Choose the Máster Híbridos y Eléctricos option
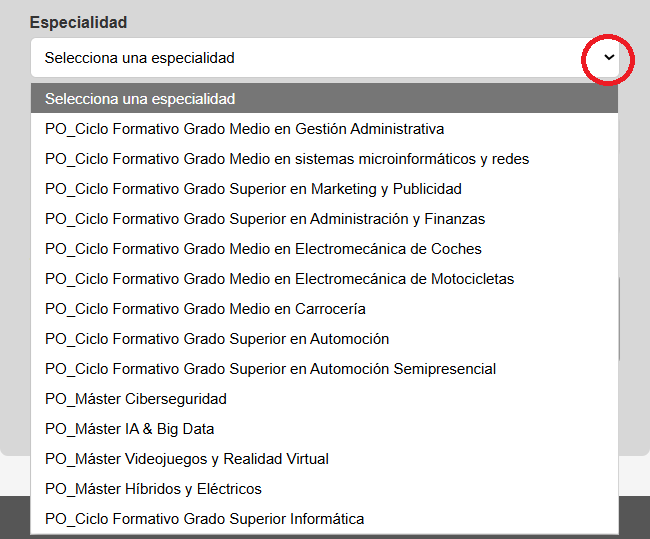This screenshot has width=650, height=539. point(153,489)
